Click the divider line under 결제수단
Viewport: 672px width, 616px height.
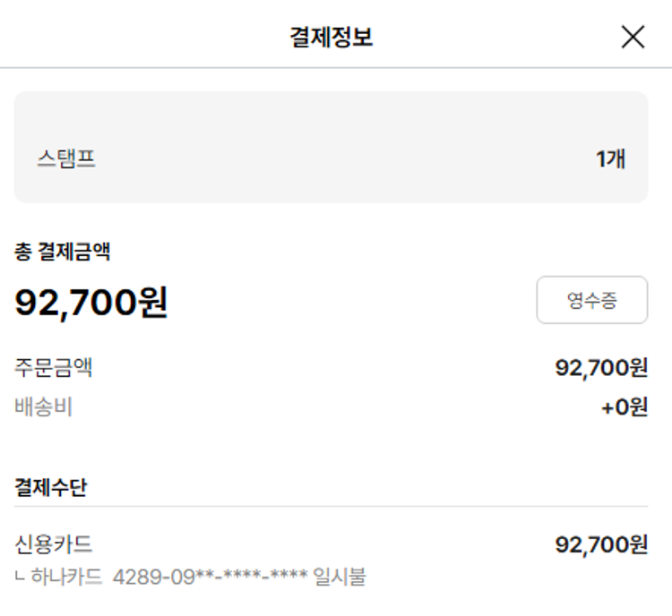pos(331,507)
